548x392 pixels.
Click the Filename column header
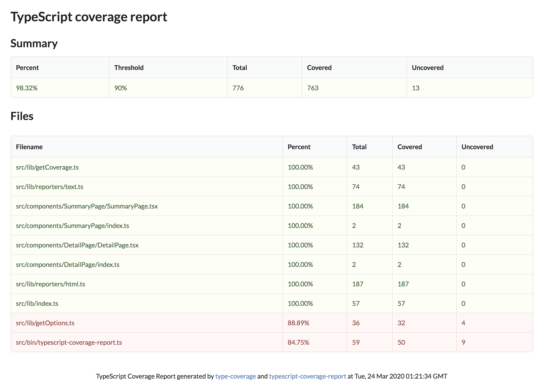click(29, 147)
